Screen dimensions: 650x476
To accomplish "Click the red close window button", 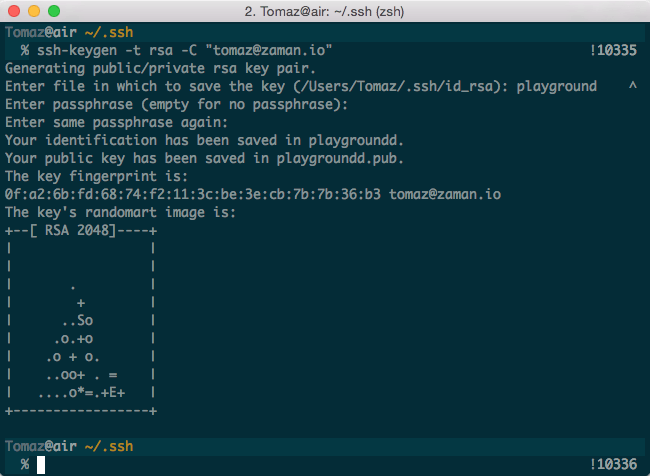I will coord(14,11).
